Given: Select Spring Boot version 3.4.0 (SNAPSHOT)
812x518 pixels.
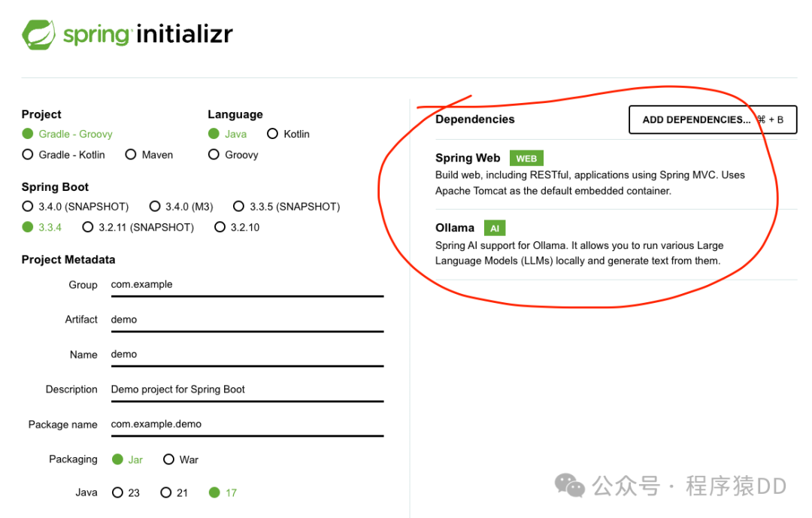Looking at the screenshot, I should [x=76, y=207].
